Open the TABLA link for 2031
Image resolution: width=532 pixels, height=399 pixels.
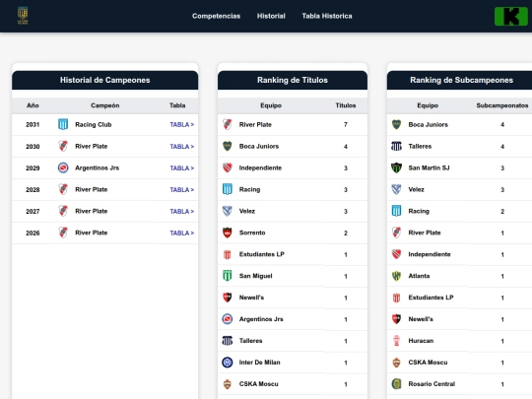(182, 124)
